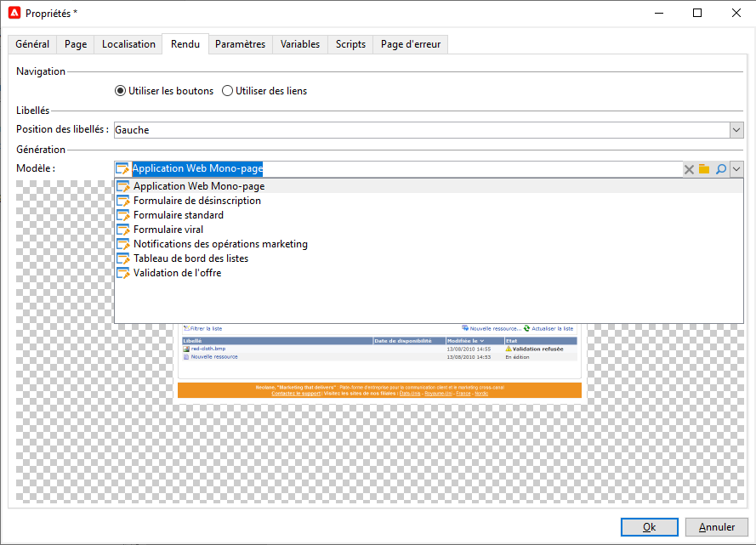Open the Position des libellés dropdown
The height and width of the screenshot is (545, 756).
click(x=736, y=130)
